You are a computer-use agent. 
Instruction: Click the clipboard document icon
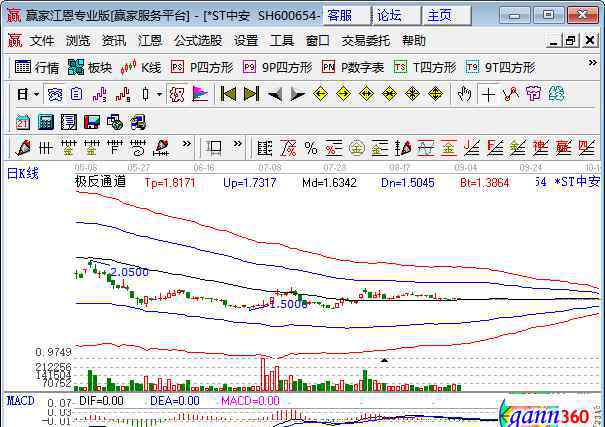pyautogui.click(x=76, y=94)
